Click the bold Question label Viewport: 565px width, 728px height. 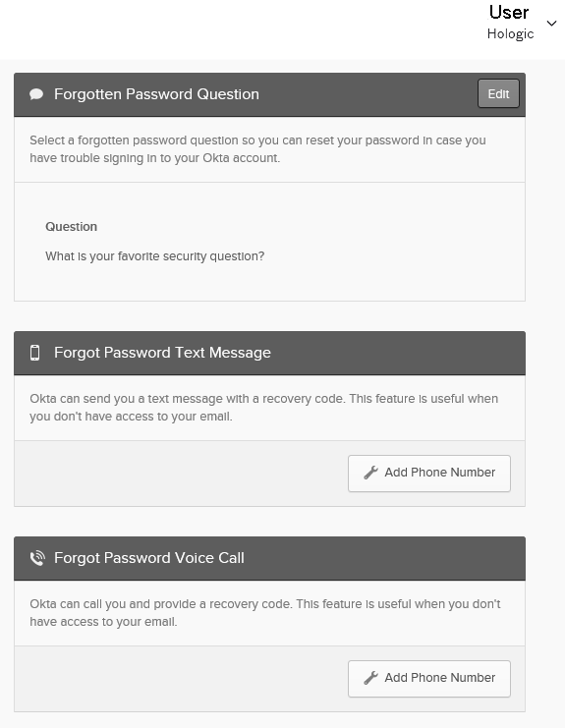tap(71, 227)
